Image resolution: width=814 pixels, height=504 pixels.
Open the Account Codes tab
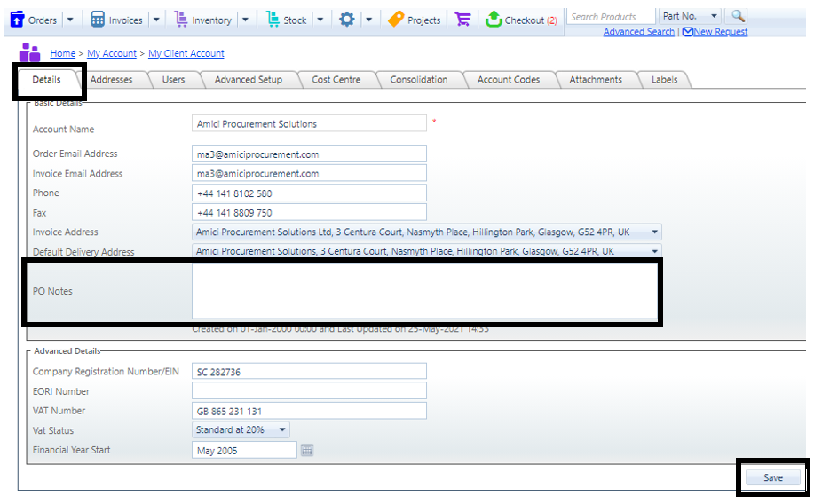click(x=509, y=79)
